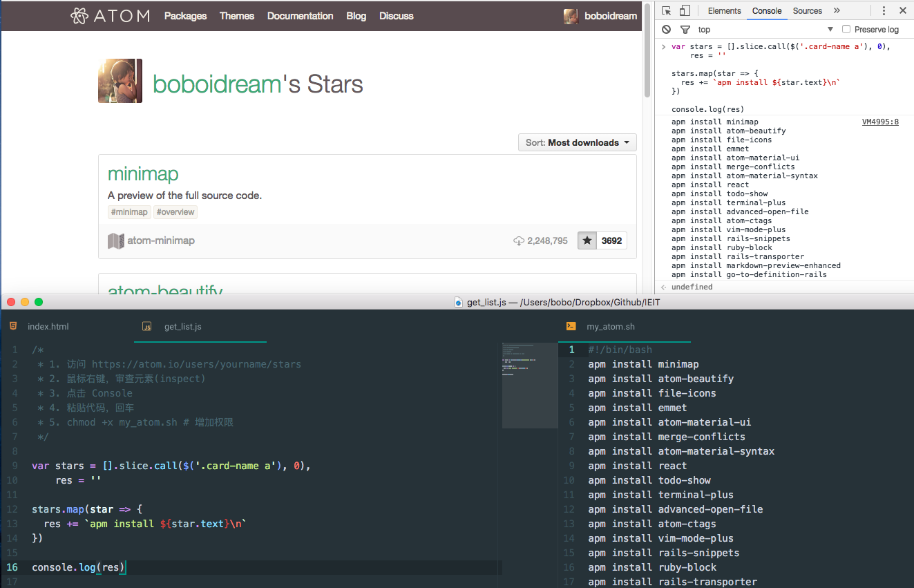Screen dimensions: 914x588
Task: Click the Packages link in navigation
Action: click(x=185, y=16)
